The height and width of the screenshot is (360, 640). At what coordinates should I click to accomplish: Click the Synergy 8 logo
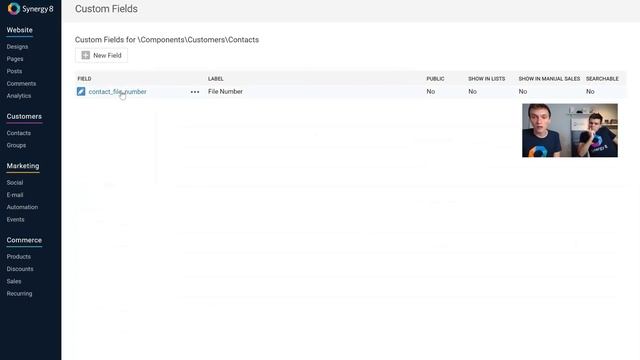click(31, 9)
